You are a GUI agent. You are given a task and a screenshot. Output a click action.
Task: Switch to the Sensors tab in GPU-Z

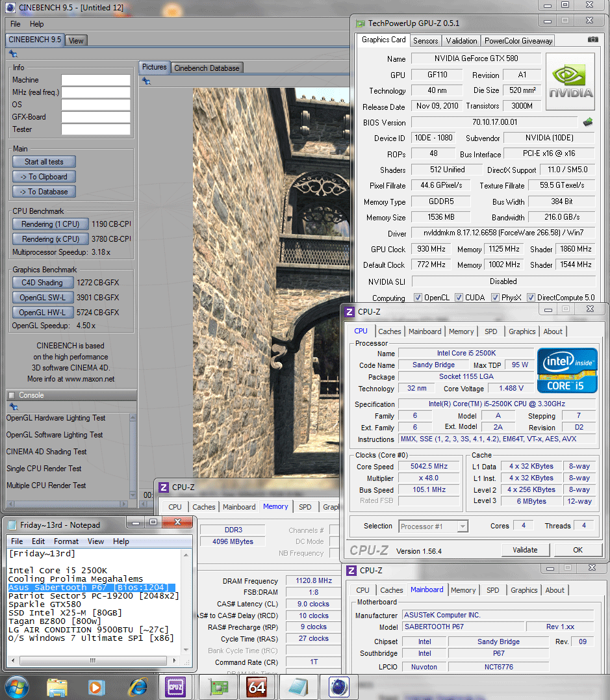tap(426, 41)
